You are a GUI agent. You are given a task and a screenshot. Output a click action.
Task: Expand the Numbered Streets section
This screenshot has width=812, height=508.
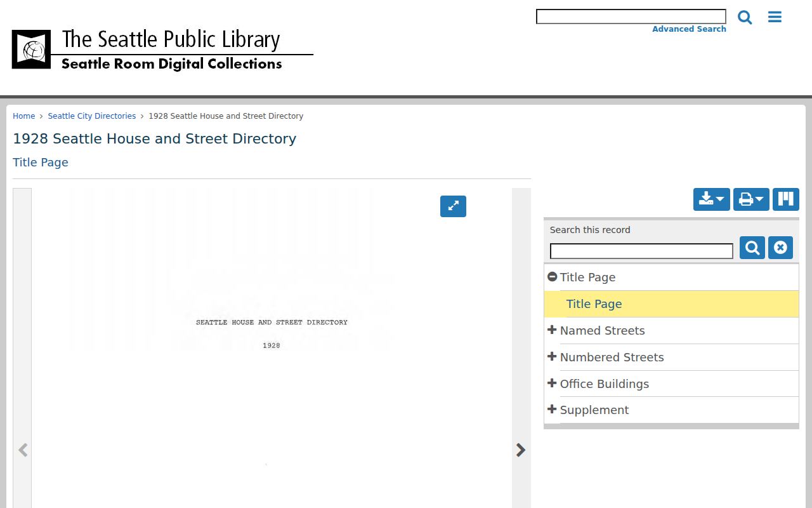coord(552,357)
